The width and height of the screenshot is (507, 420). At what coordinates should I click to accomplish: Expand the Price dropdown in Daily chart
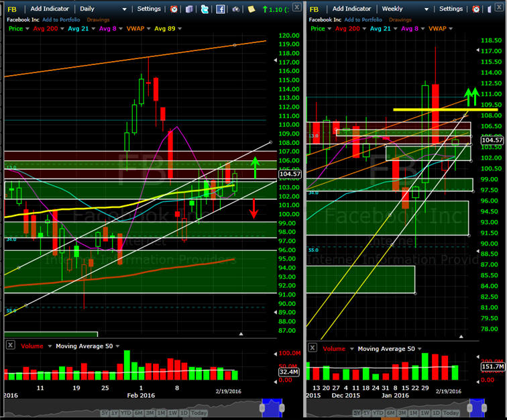(x=27, y=29)
